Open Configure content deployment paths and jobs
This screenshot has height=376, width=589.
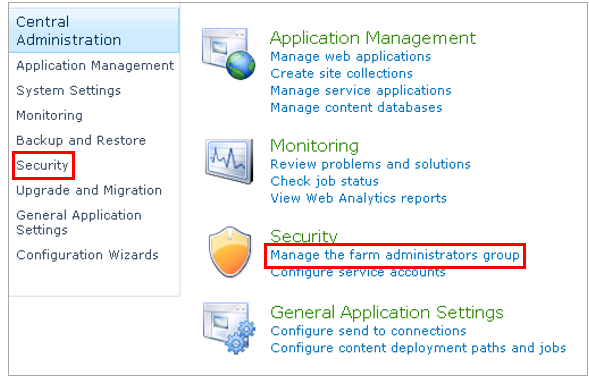coord(418,348)
